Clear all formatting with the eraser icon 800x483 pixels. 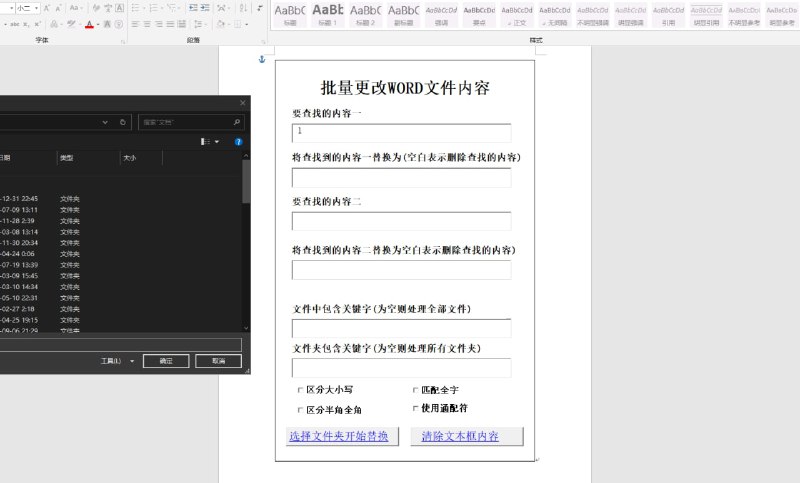(x=96, y=8)
